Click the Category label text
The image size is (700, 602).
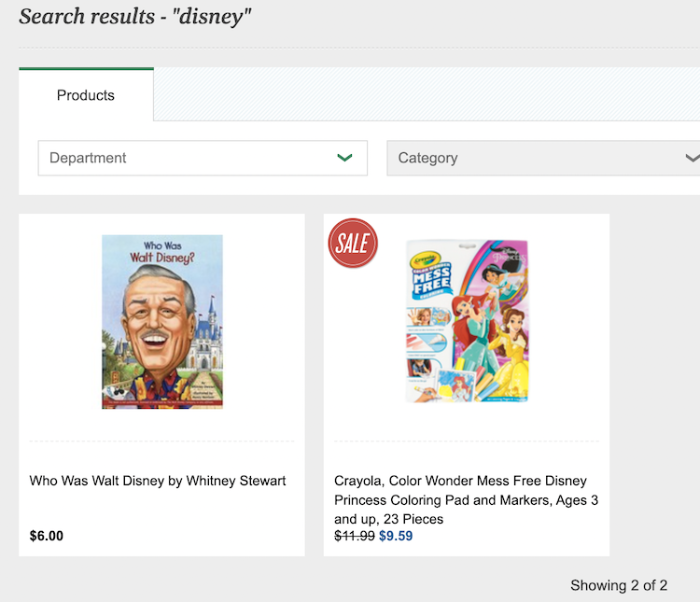tap(427, 158)
